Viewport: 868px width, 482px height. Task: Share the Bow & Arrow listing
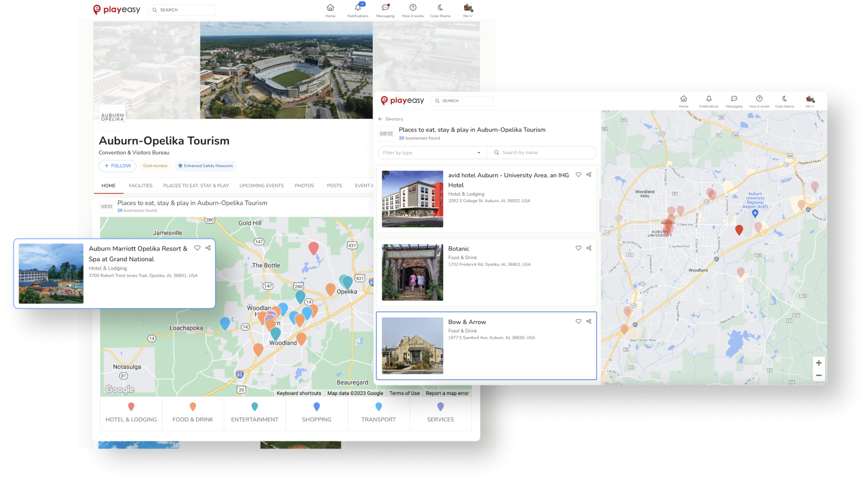click(589, 322)
